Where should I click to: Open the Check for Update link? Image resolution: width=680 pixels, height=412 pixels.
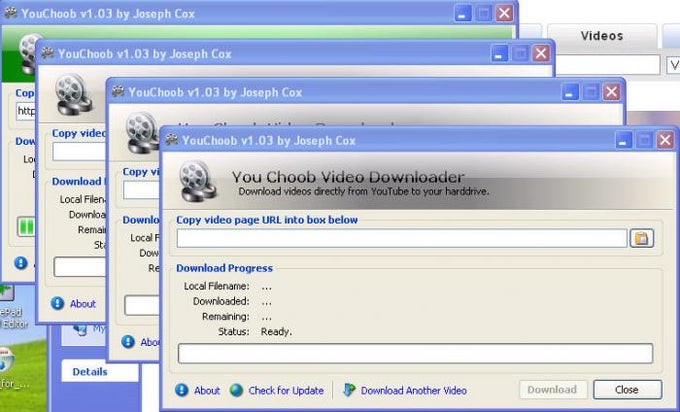286,390
